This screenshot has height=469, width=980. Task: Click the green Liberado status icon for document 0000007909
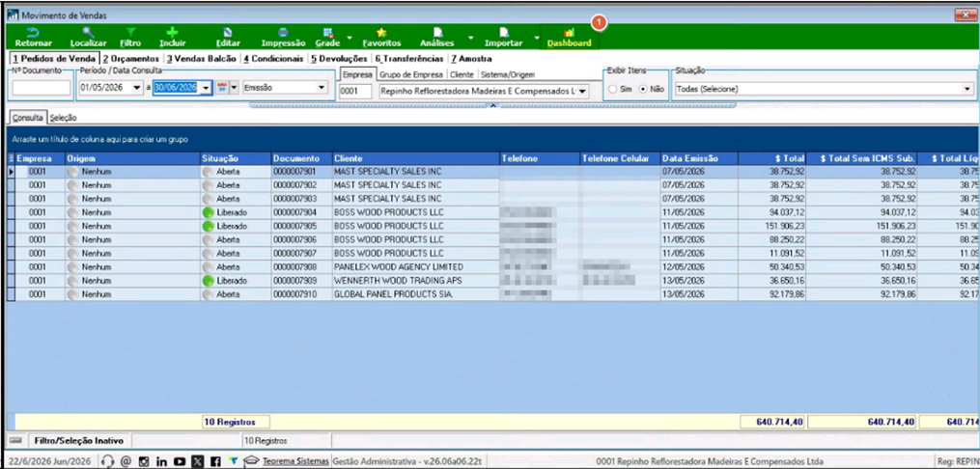(x=209, y=281)
